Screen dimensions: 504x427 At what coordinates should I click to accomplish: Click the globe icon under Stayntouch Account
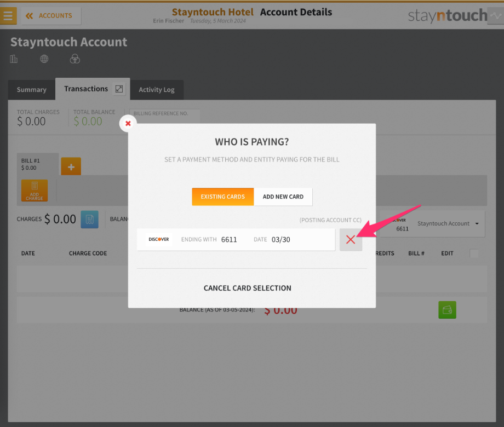click(44, 59)
